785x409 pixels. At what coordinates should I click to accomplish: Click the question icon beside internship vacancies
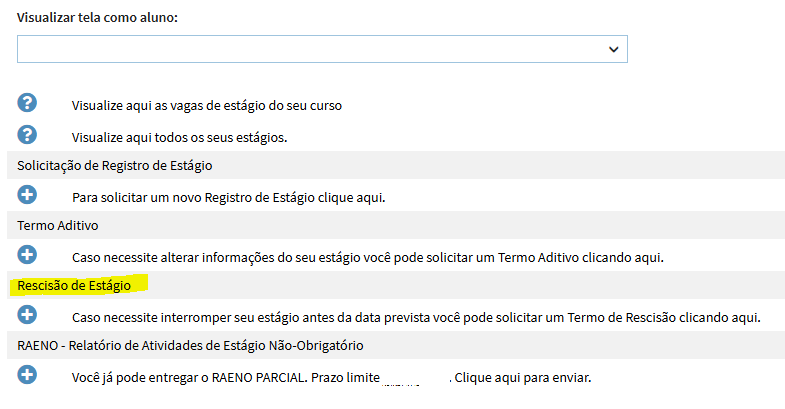27,103
